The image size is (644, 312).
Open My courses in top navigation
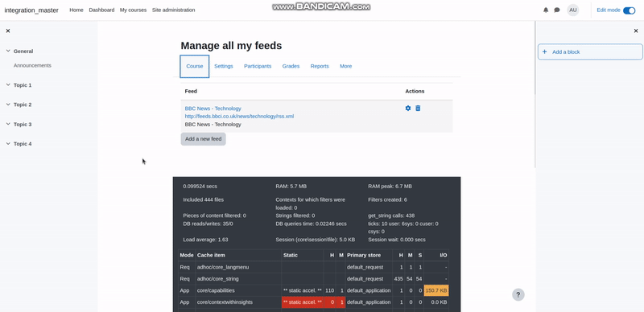point(133,10)
